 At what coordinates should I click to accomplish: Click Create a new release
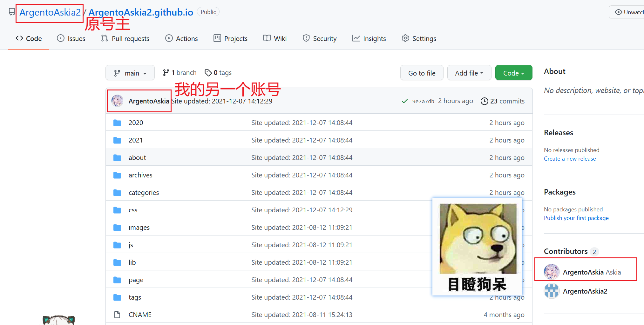pyautogui.click(x=570, y=159)
